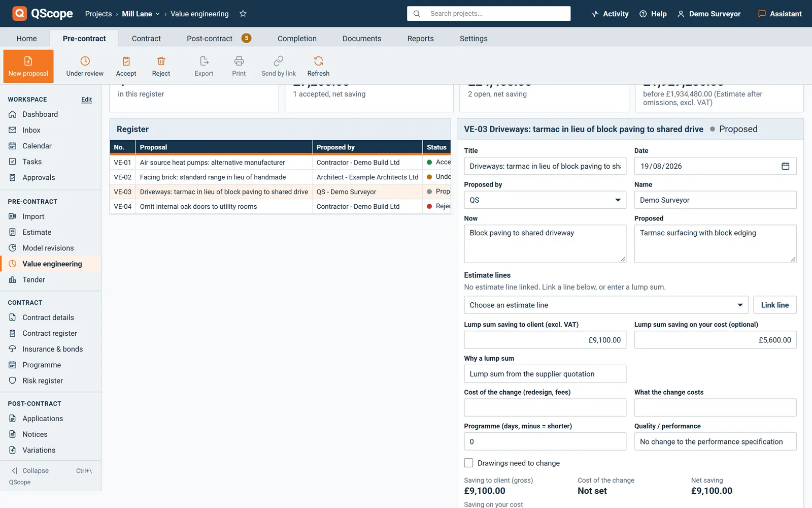Export the register

pos(204,66)
